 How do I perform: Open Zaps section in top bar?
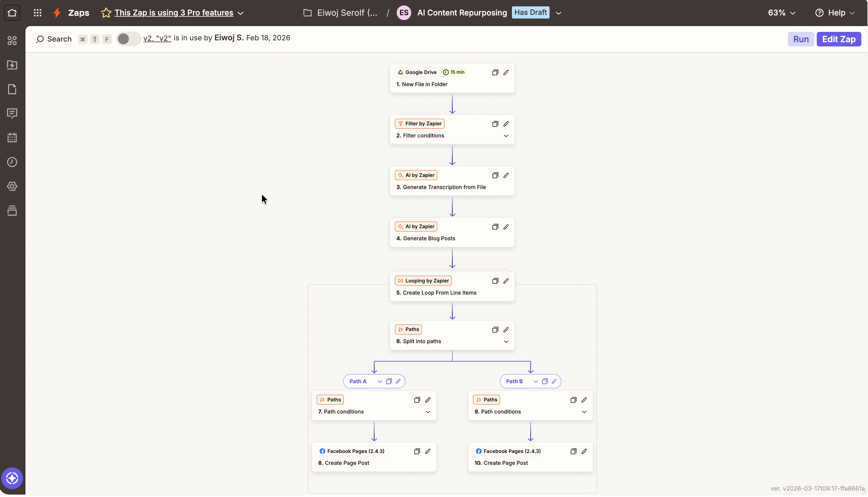(x=79, y=13)
